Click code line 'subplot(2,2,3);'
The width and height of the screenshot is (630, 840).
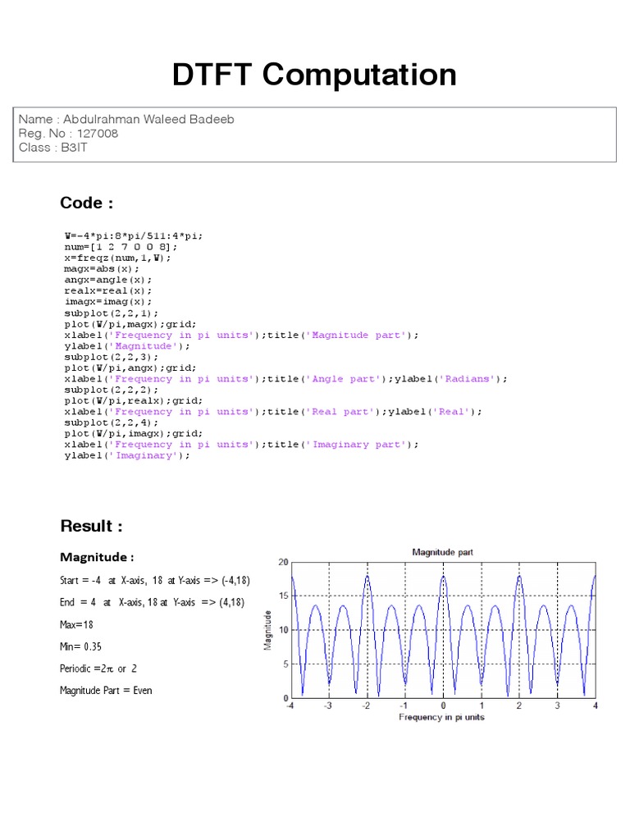coord(111,358)
